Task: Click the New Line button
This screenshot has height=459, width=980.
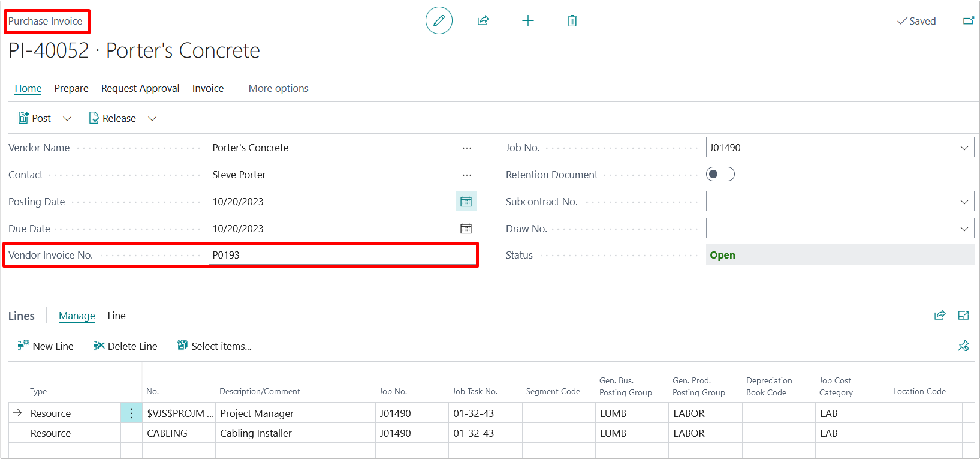Action: [x=46, y=346]
